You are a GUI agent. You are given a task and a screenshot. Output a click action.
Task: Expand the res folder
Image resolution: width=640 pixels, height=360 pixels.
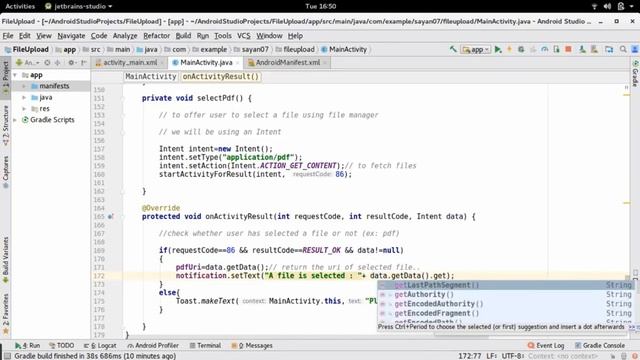point(24,109)
